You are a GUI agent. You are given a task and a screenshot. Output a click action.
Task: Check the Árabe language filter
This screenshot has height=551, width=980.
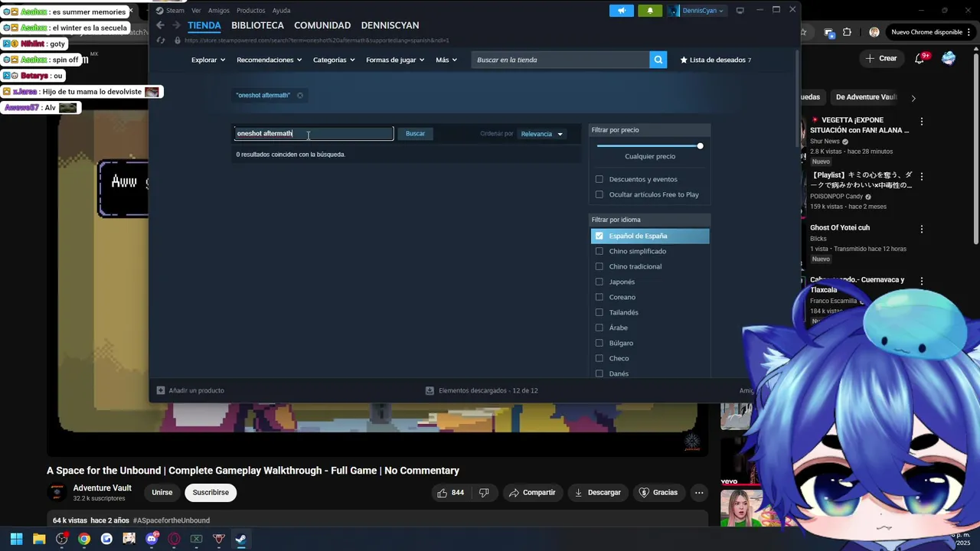click(599, 328)
